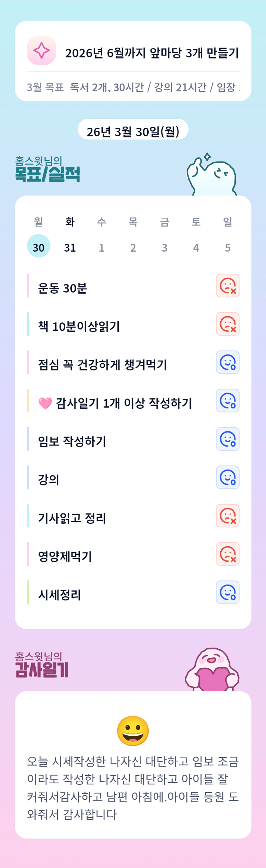Tap the grinning emoji in gratitude diary

133,731
